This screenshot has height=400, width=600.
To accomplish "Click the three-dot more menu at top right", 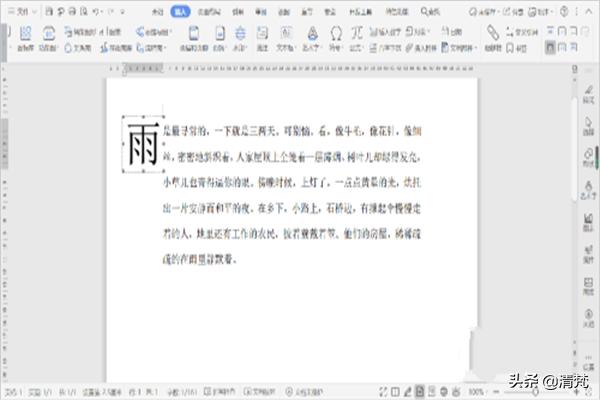I will (x=576, y=12).
